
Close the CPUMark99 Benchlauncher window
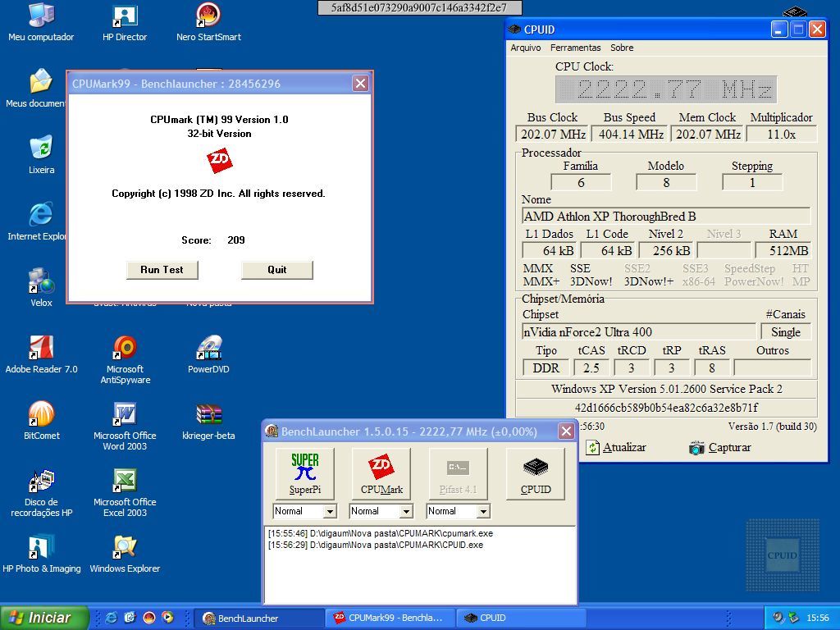click(361, 84)
